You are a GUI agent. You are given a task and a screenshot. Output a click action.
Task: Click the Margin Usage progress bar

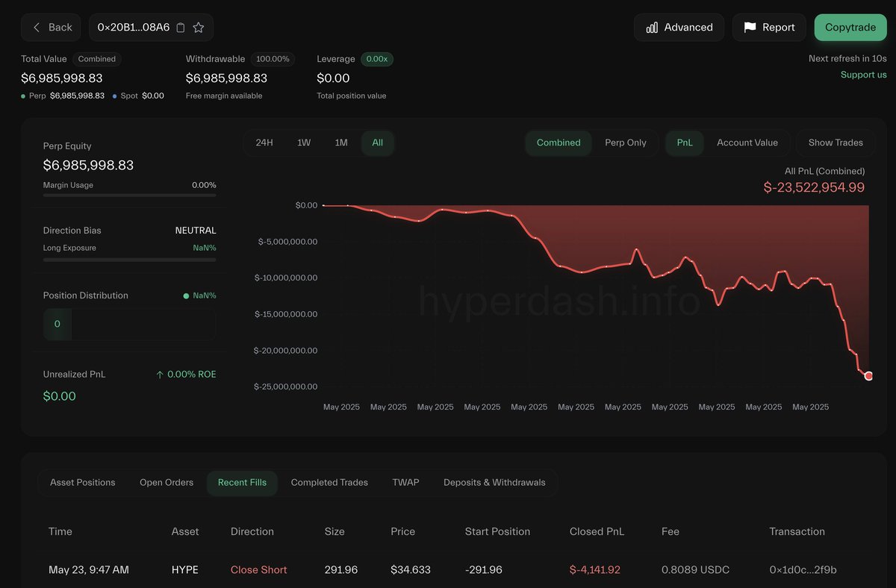130,196
